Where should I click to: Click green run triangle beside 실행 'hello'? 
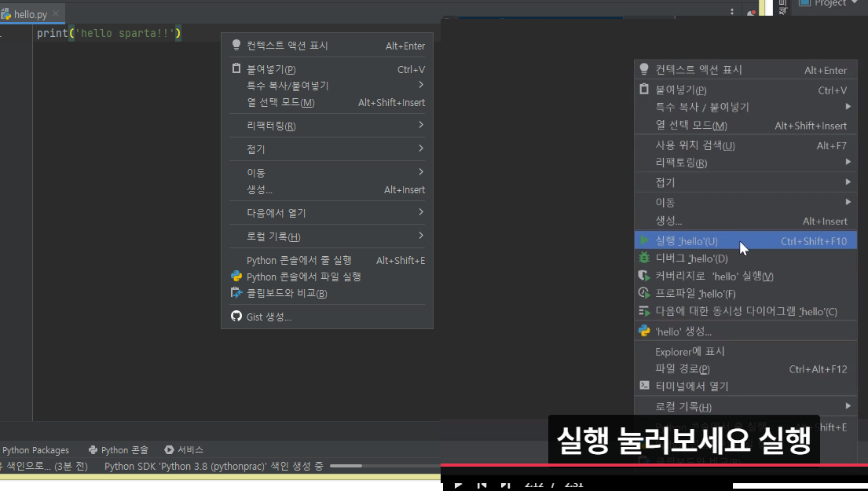644,240
